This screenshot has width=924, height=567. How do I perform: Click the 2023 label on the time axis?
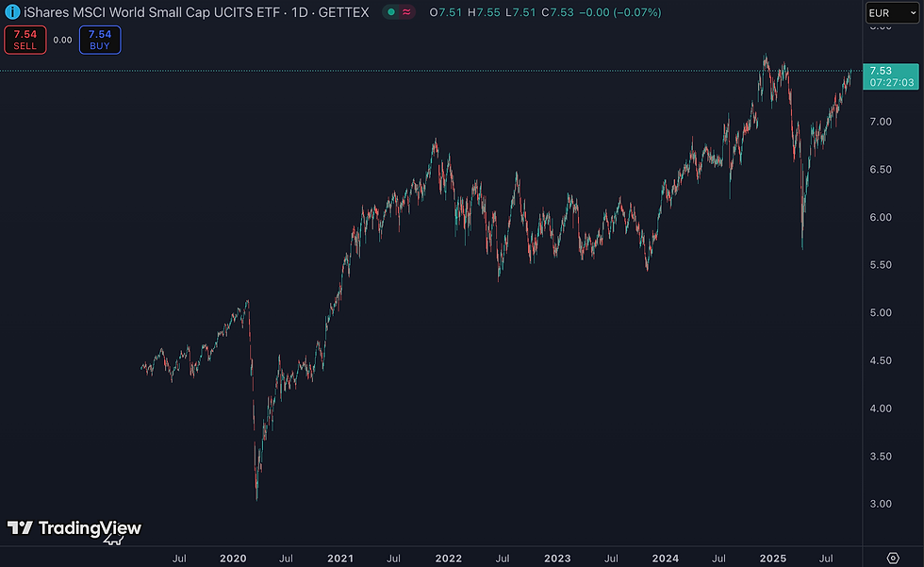pos(557,559)
